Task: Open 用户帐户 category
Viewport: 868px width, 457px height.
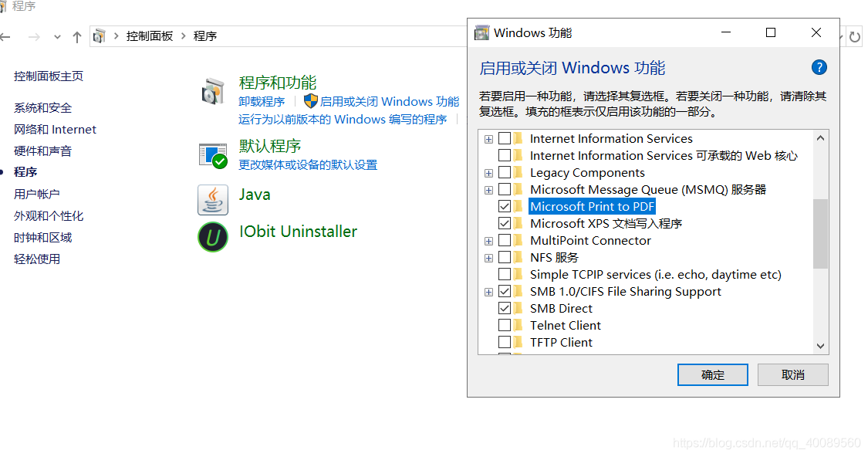Action: pos(37,195)
